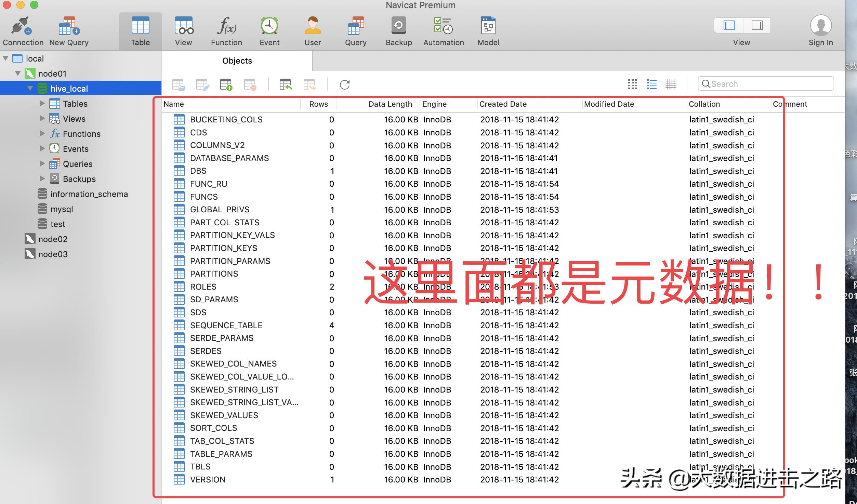The height and width of the screenshot is (504, 857).
Task: Enable detail list view mode
Action: point(652,84)
